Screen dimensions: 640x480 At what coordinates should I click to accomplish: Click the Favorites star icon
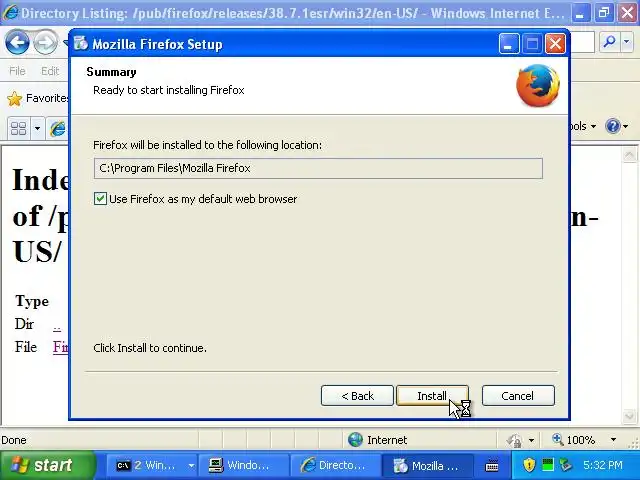coord(14,98)
